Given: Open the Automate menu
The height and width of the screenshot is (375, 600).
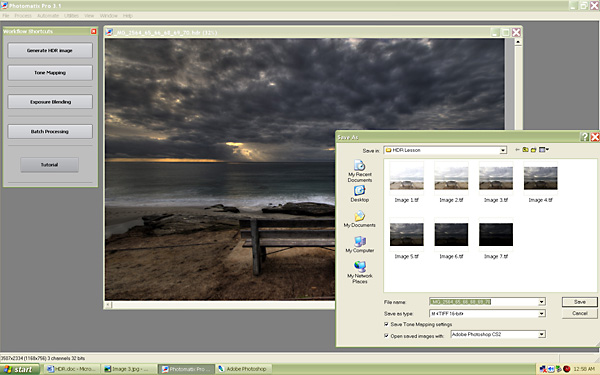Looking at the screenshot, I should (x=48, y=16).
